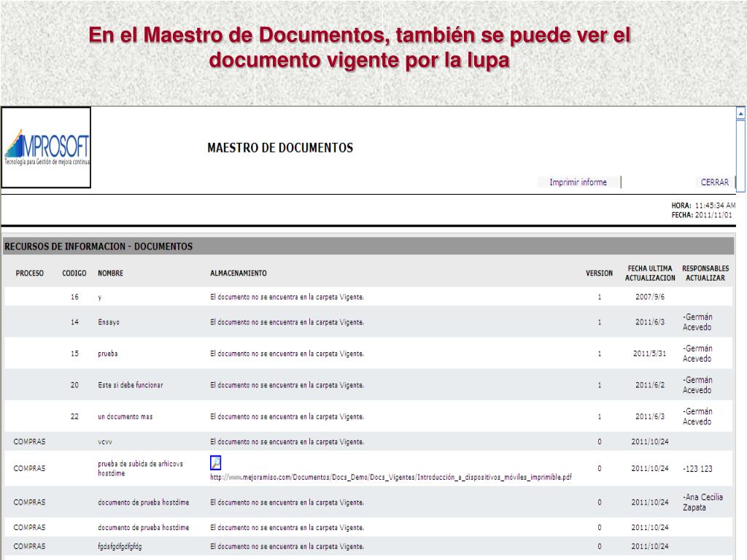747x560 pixels.
Task: Click the scrollbar up arrow
Action: tap(740, 114)
